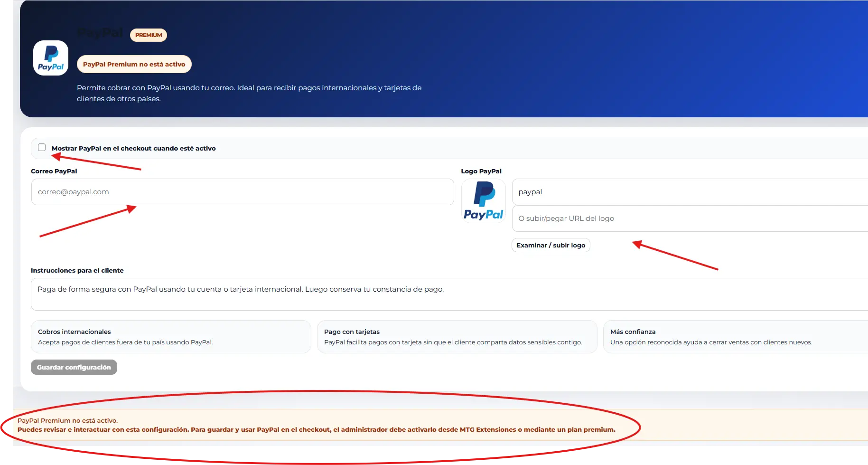Click the 'Correo PayPal' label
Screen dimensions: 868x465
tap(54, 171)
